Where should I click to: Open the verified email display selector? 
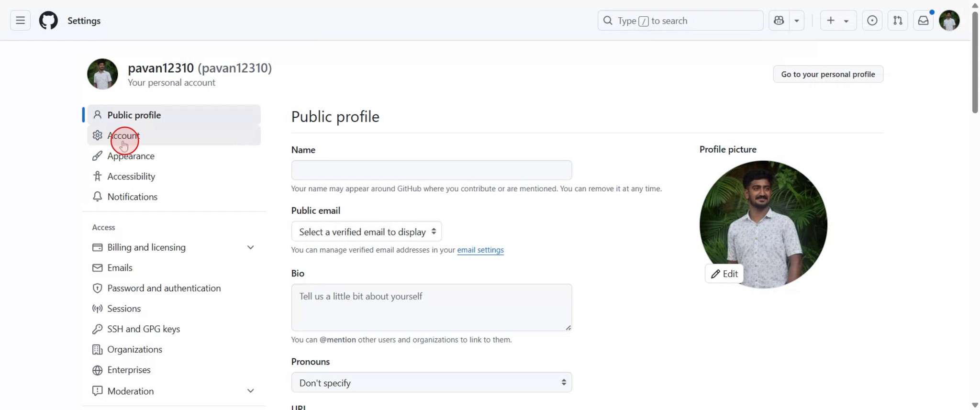click(x=366, y=231)
